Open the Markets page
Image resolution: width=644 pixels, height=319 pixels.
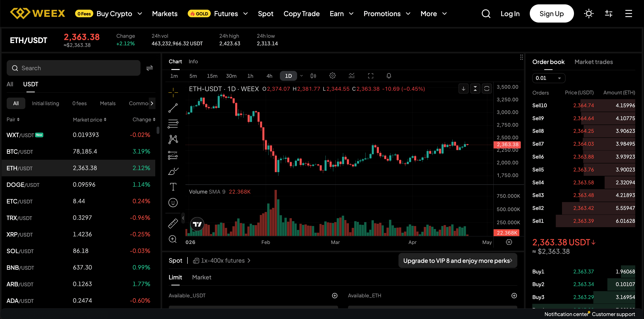click(x=165, y=14)
